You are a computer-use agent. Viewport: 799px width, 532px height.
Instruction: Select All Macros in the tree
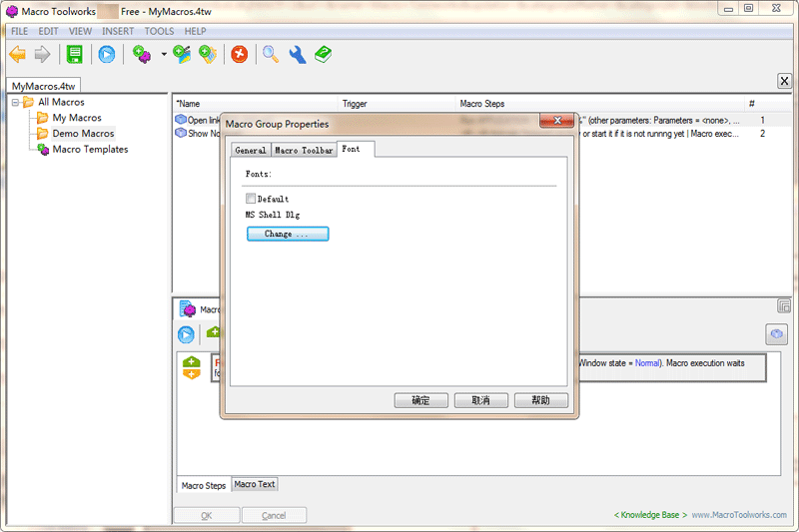pyautogui.click(x=61, y=102)
